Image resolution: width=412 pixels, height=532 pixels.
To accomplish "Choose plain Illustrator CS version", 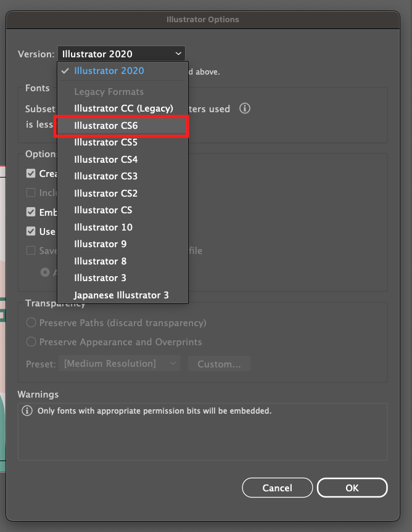I will pos(123,210).
